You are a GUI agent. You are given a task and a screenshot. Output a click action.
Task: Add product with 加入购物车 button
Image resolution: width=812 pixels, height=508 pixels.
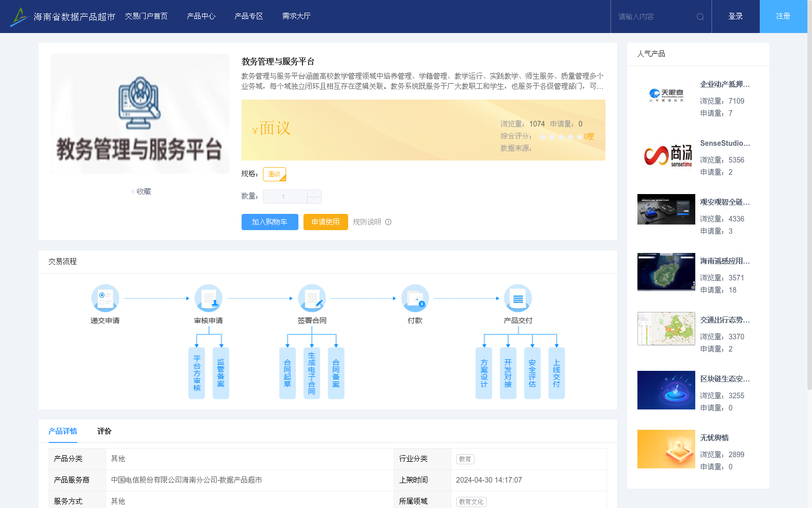270,222
